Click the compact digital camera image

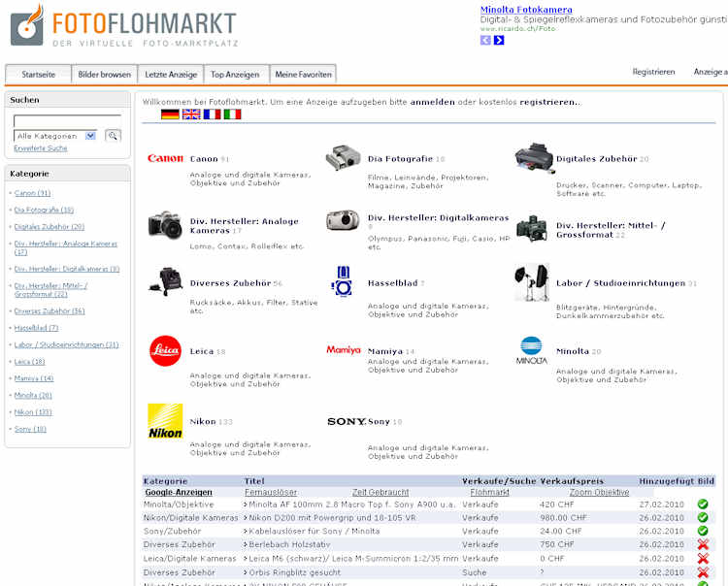(x=343, y=220)
